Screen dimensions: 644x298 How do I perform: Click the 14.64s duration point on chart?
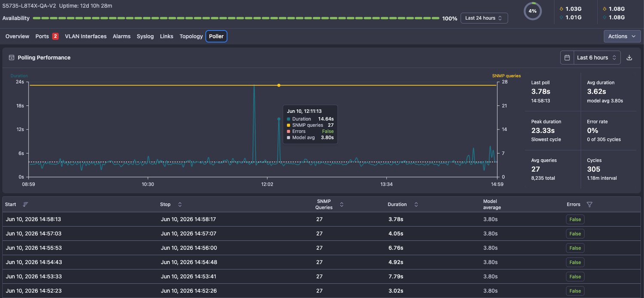(279, 119)
